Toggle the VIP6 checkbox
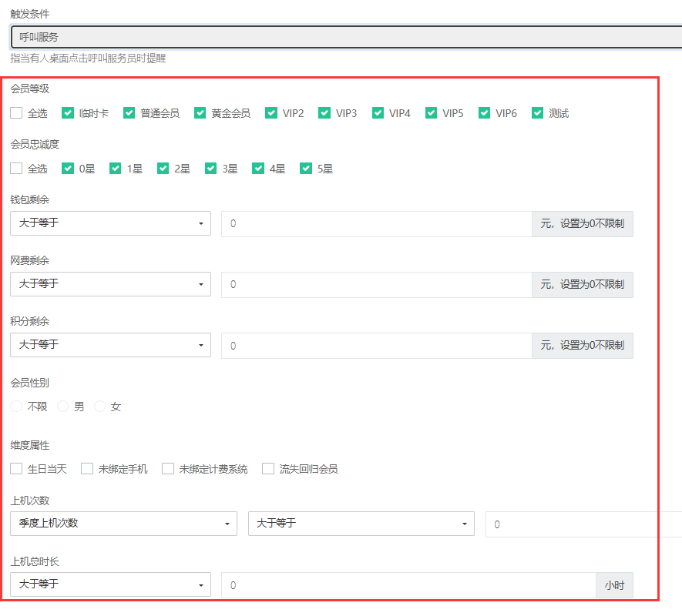Viewport: 682px width, 616px height. click(485, 113)
